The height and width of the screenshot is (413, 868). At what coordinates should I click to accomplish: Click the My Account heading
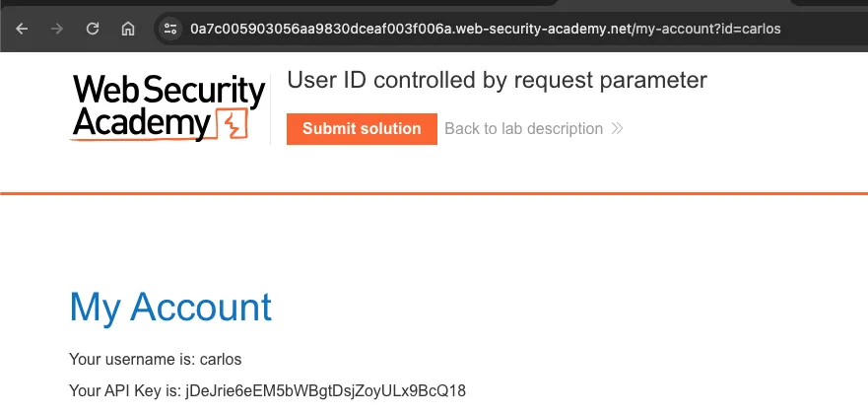(170, 308)
